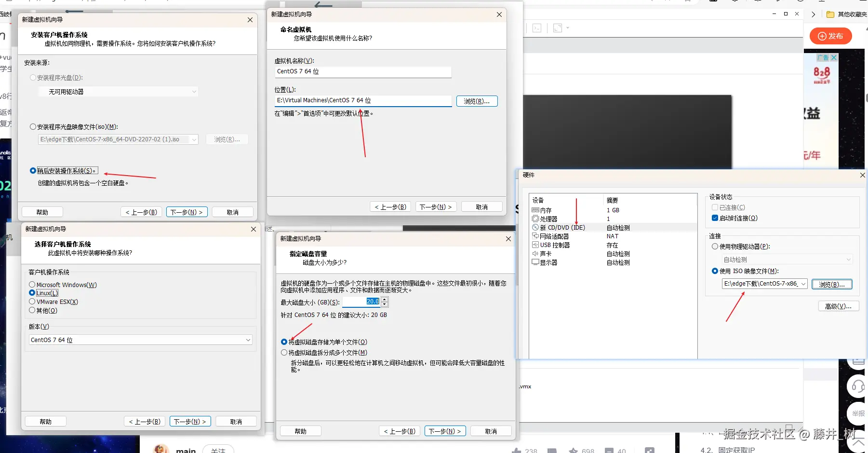This screenshot has width=868, height=453.
Task: Click the fullscreen toolbar icon
Action: (x=558, y=28)
